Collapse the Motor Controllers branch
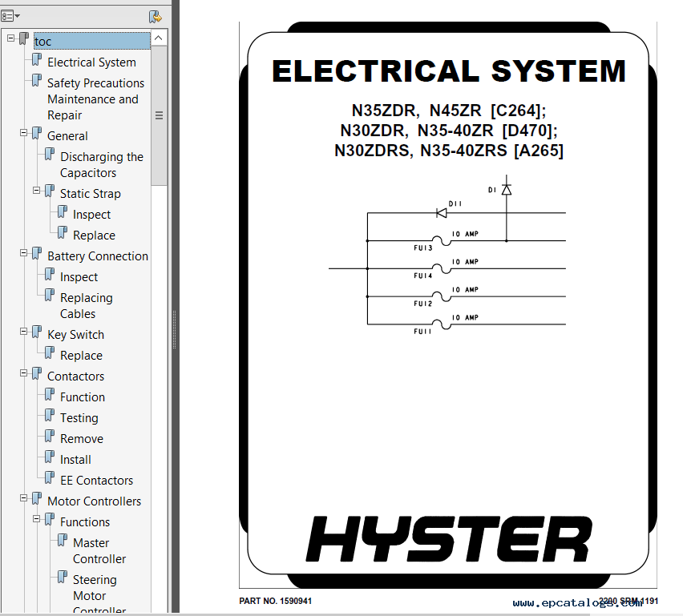The image size is (683, 616). tap(23, 498)
